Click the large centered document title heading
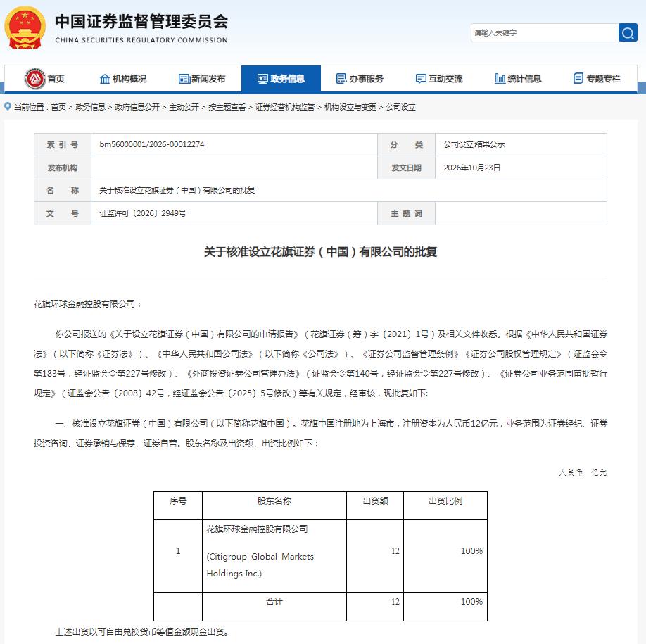The image size is (646, 644). [x=320, y=252]
